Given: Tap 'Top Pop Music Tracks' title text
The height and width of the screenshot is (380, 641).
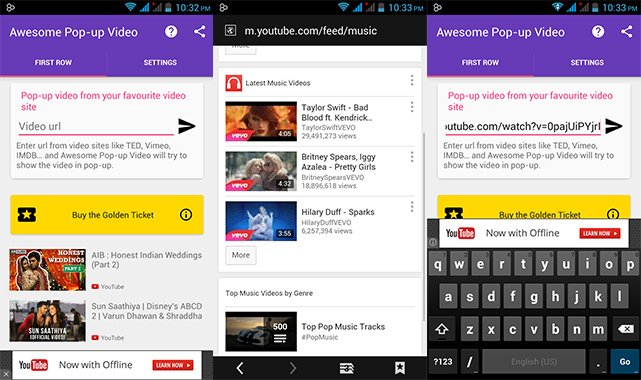Looking at the screenshot, I should point(343,326).
